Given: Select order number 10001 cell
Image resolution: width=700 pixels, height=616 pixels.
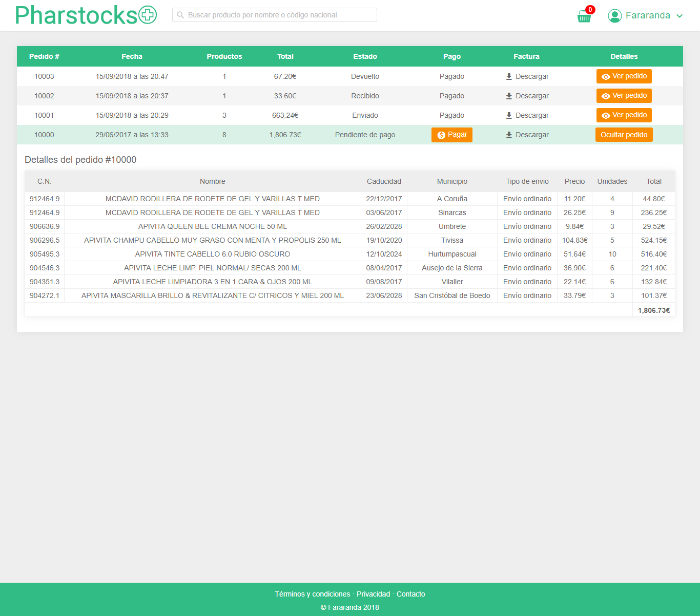Looking at the screenshot, I should tap(44, 115).
